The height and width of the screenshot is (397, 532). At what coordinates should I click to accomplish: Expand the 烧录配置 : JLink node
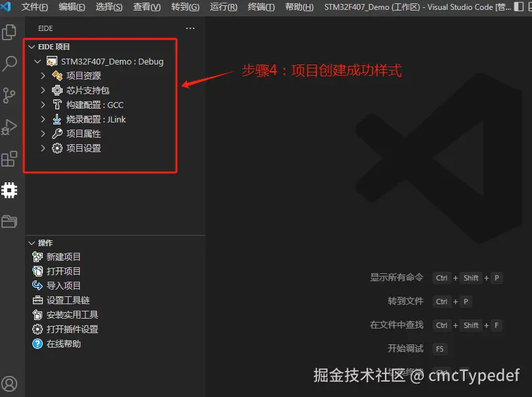43,119
